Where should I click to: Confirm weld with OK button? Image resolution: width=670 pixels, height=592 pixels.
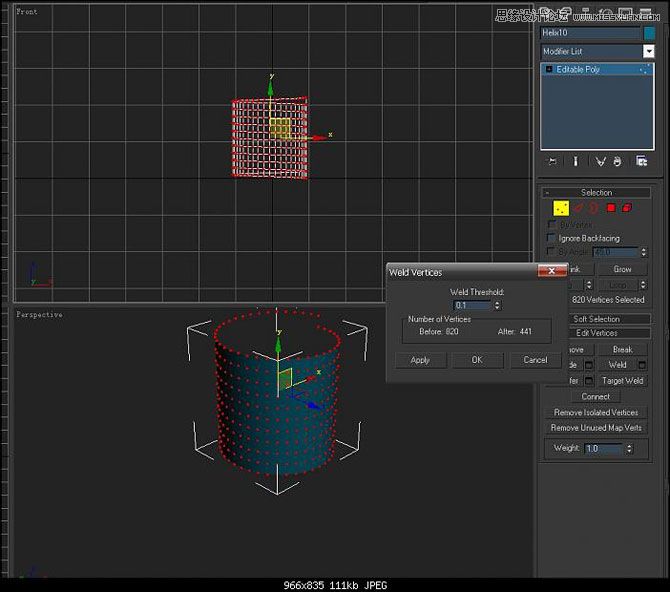pos(477,360)
